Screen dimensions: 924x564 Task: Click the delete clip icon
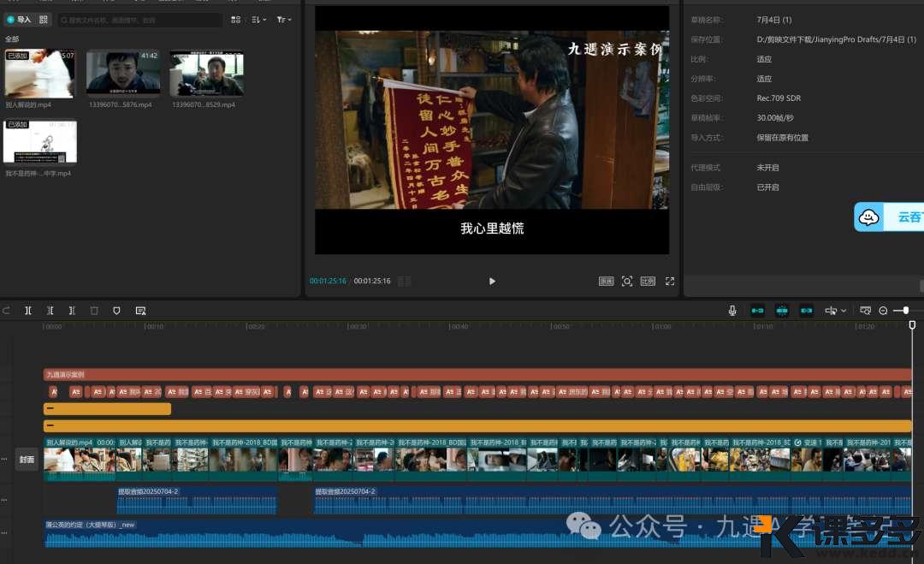94,311
